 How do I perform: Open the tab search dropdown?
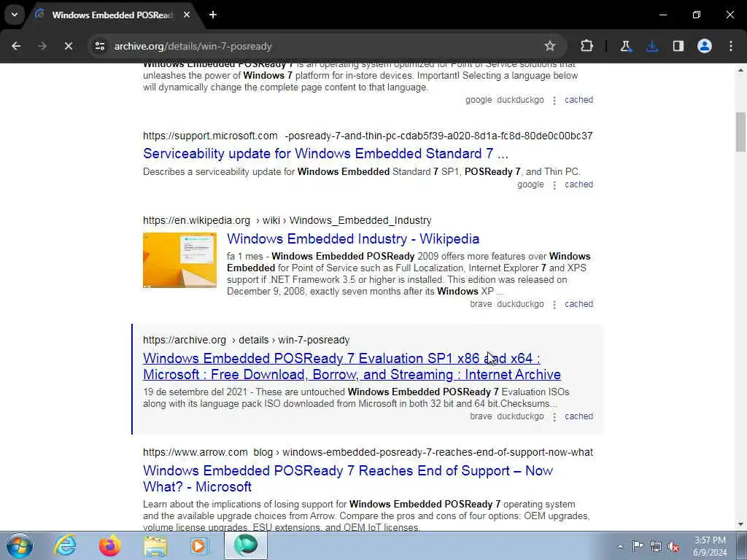15,15
